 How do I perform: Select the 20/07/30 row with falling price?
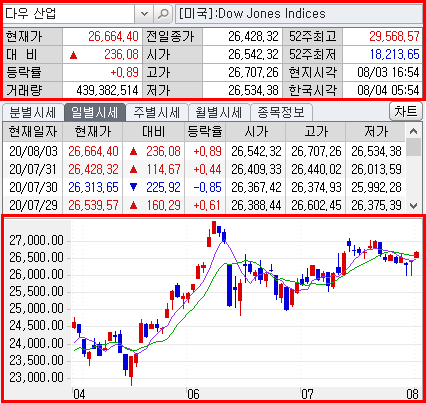(x=204, y=187)
